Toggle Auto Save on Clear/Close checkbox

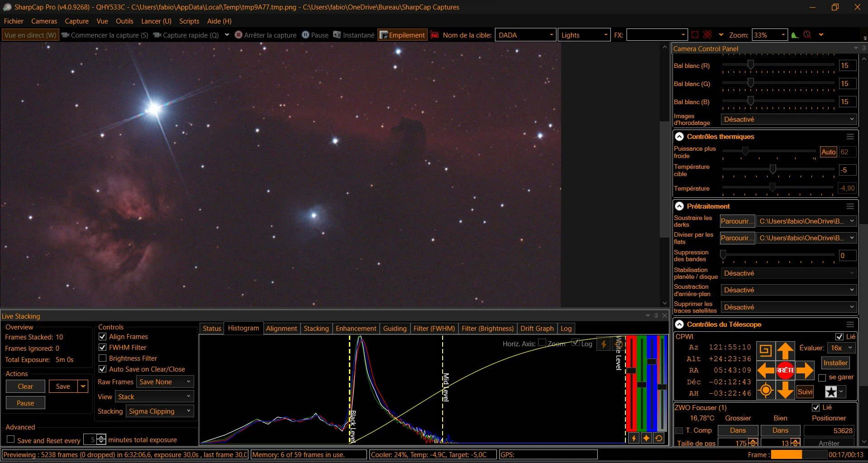pos(102,369)
